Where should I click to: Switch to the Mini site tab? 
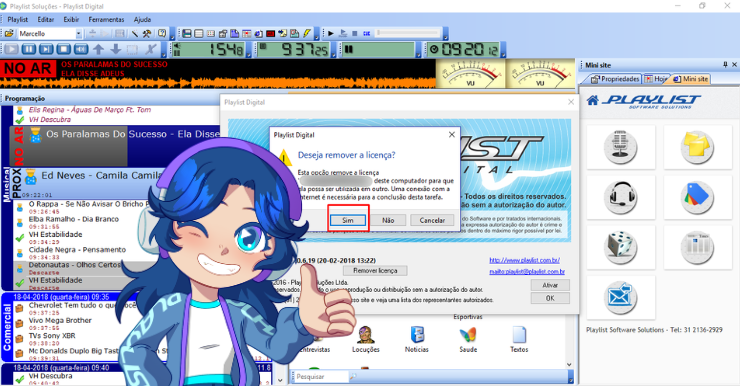(x=691, y=79)
